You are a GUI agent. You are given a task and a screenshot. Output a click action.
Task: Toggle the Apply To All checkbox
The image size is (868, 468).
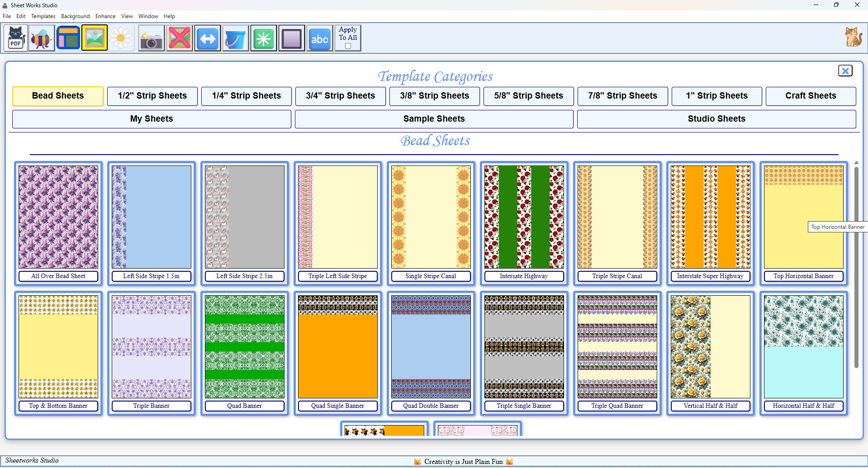tap(348, 46)
